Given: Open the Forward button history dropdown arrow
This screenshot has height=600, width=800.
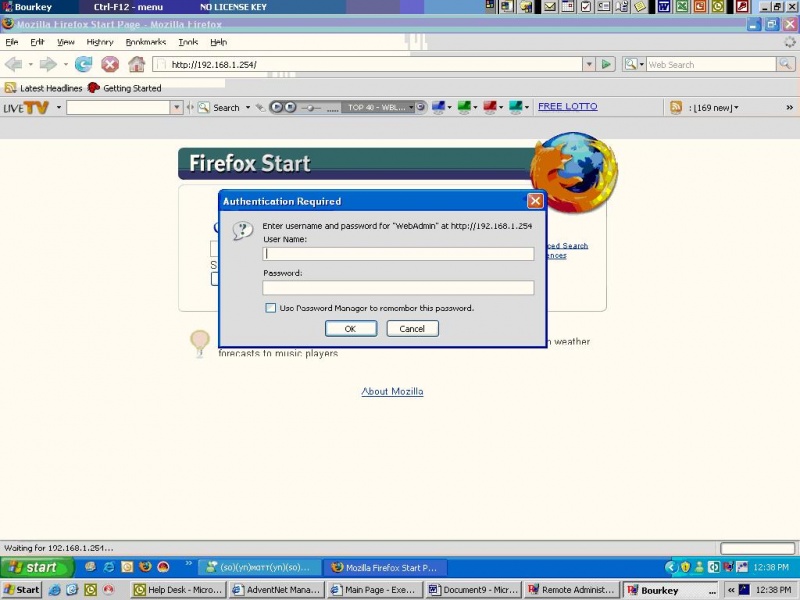Looking at the screenshot, I should [x=65, y=64].
